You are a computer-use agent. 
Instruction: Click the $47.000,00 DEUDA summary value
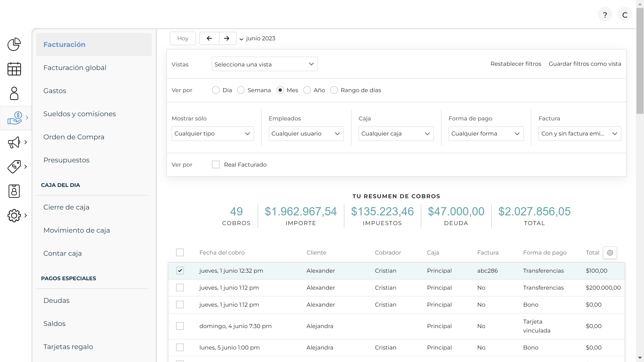(456, 211)
